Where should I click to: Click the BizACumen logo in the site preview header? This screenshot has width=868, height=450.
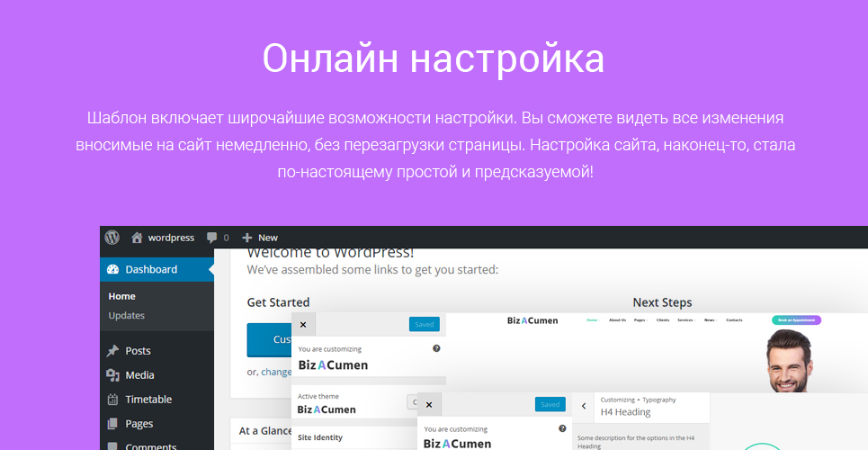(532, 320)
